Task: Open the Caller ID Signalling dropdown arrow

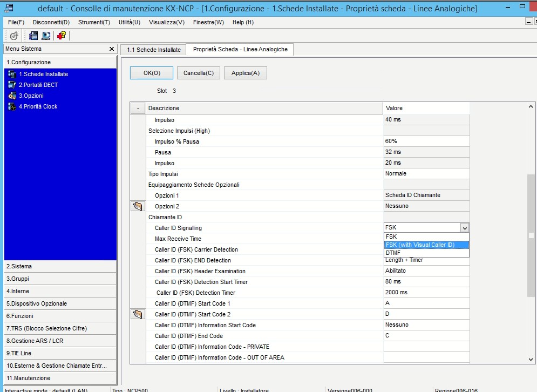Action: point(464,227)
